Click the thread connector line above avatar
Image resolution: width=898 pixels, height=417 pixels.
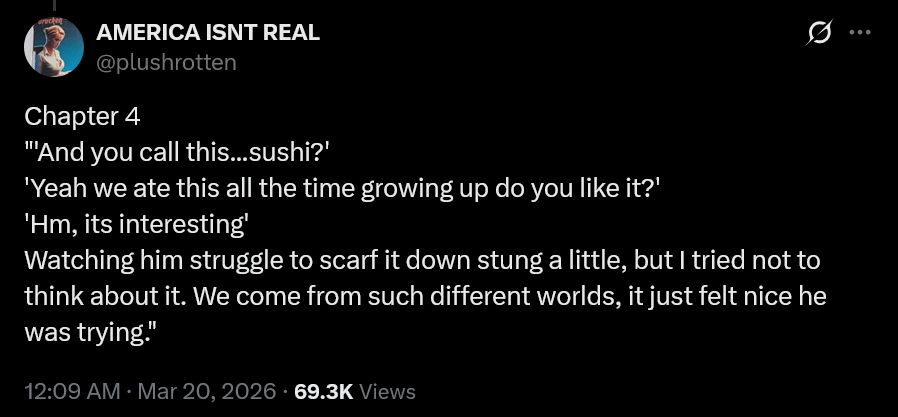click(x=55, y=5)
